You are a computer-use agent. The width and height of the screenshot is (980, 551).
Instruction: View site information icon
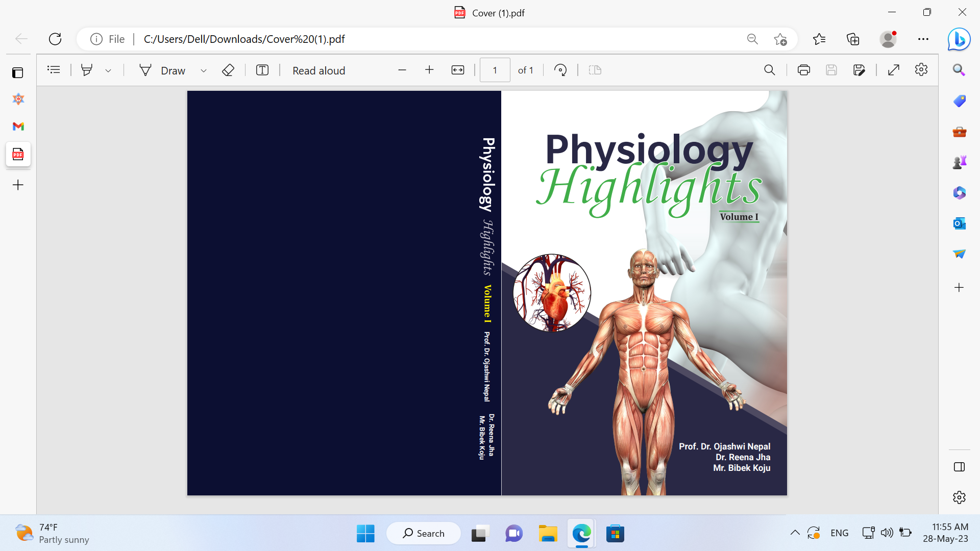(x=96, y=39)
